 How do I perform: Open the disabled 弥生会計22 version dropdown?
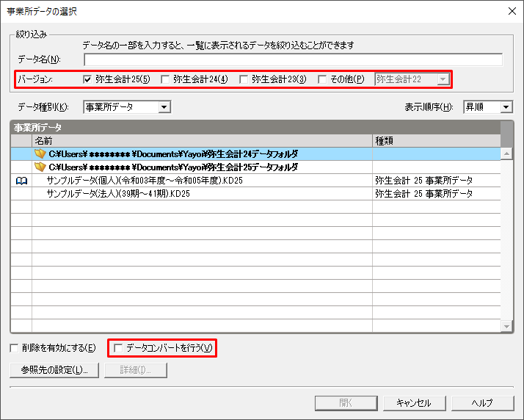coord(412,79)
